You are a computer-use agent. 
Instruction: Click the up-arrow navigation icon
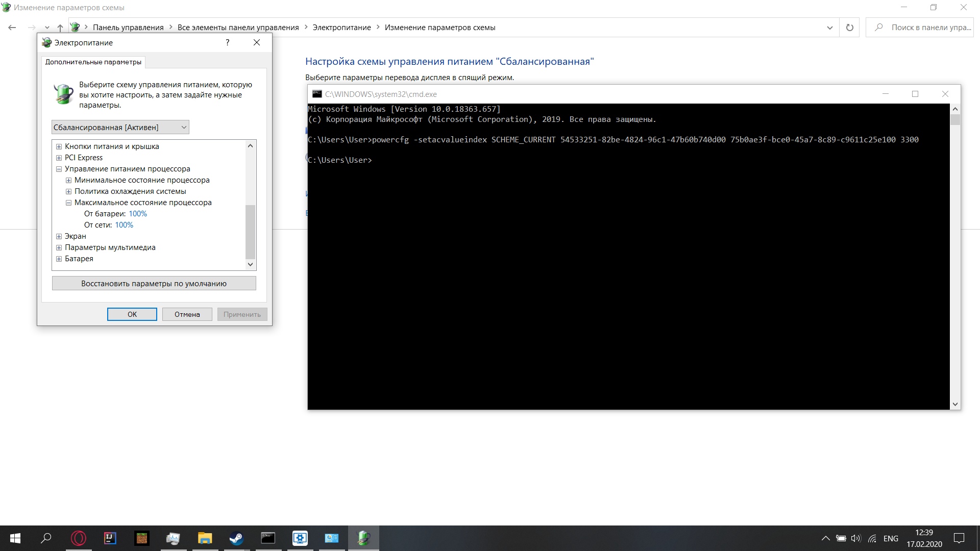[60, 28]
